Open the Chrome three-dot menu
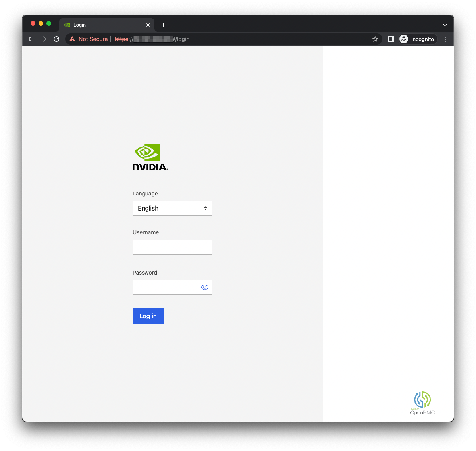 (x=445, y=39)
